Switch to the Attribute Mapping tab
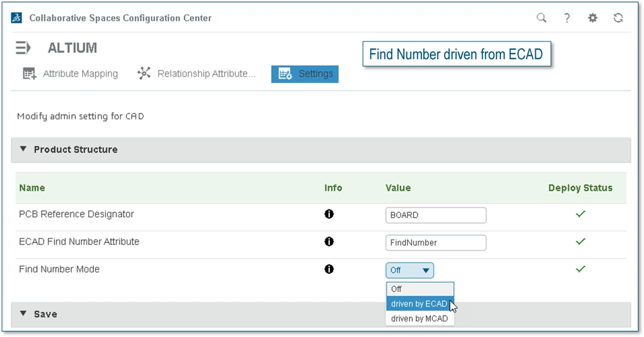This screenshot has height=337, width=644. tap(70, 74)
